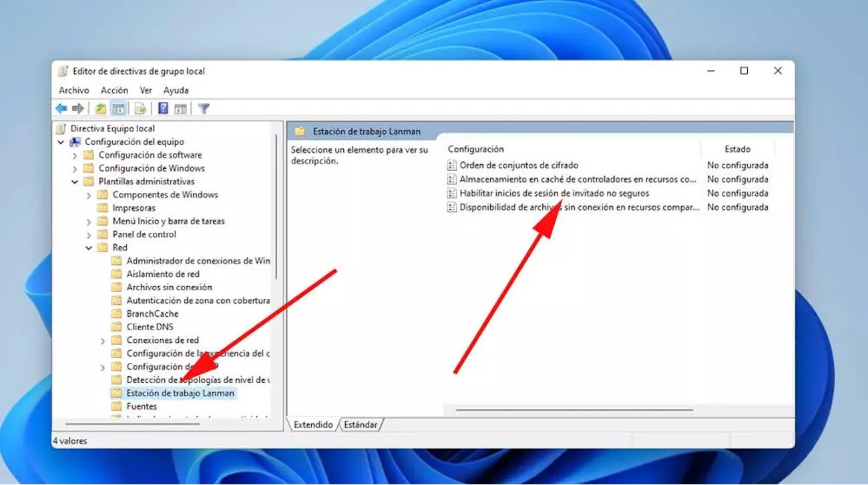Expand the Conexiones de red node
The image size is (868, 485).
coord(103,340)
